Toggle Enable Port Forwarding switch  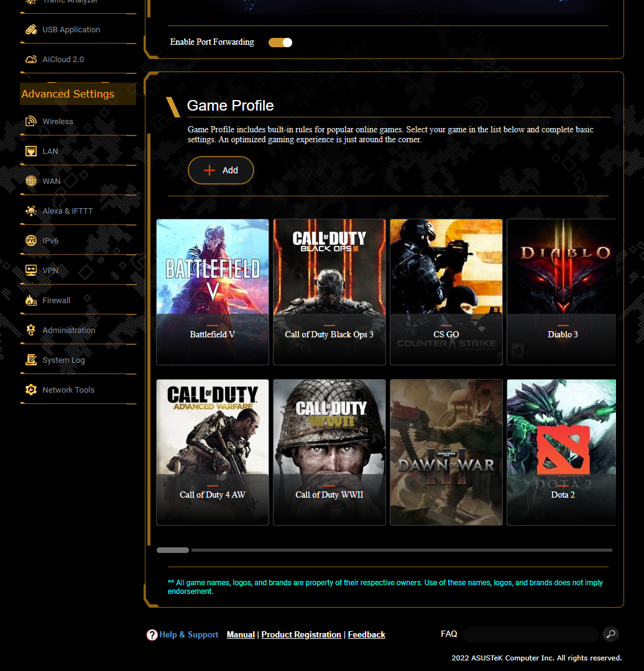click(x=280, y=42)
